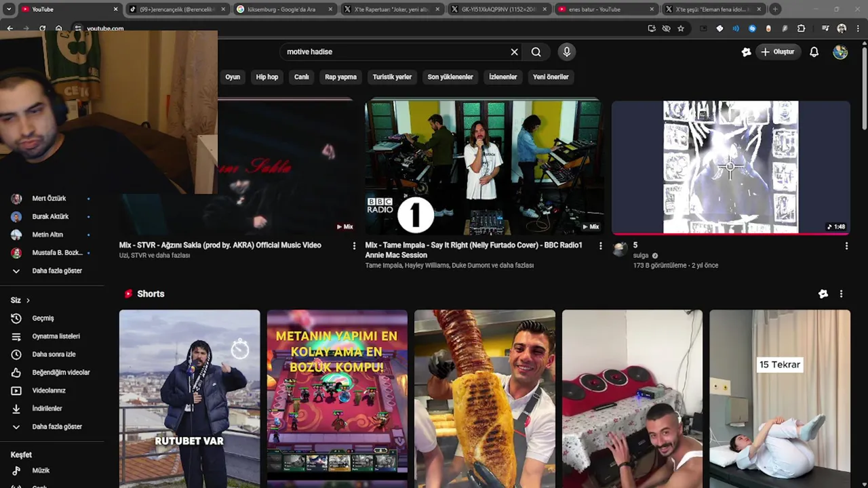Open the Tame Impala Say It Right title
The width and height of the screenshot is (868, 488).
[474, 250]
